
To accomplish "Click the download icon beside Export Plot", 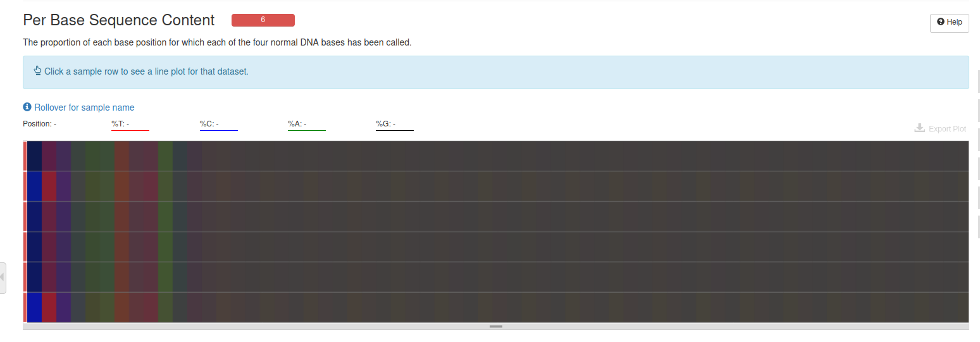I will [x=919, y=128].
